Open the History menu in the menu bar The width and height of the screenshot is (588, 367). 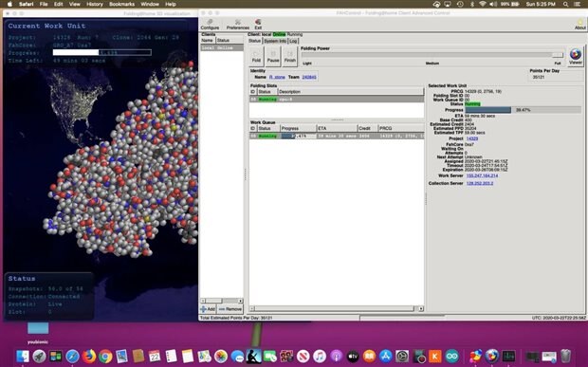pos(95,4)
